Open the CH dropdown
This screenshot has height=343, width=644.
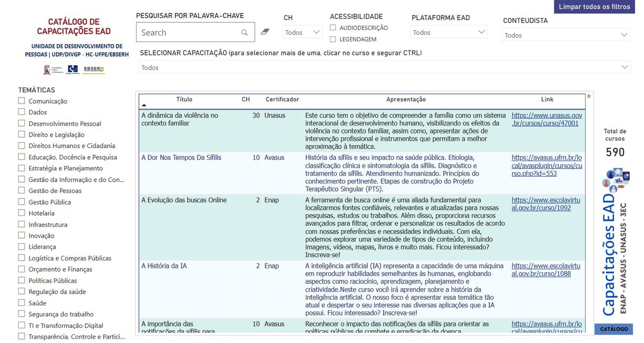[x=302, y=33]
